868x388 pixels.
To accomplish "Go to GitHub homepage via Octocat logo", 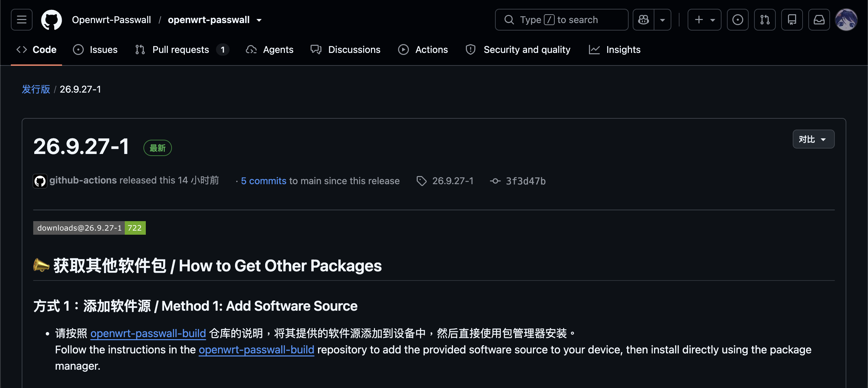I will [x=52, y=20].
